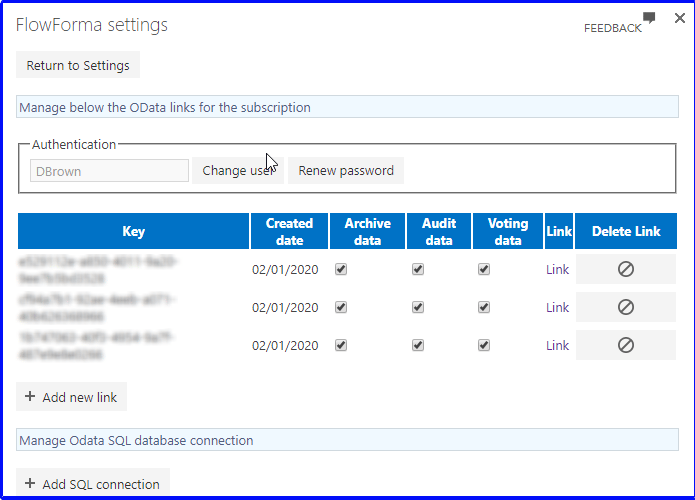Screen dimensions: 695x500
Task: Close the FlowForma settings dialog
Action: (x=679, y=18)
